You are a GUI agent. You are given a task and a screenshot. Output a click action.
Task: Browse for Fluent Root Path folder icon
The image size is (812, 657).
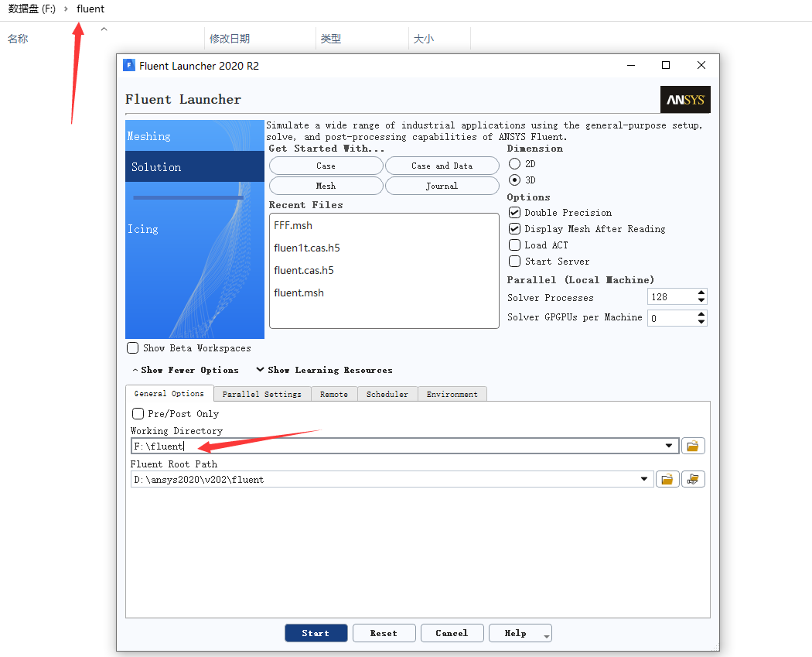(667, 479)
